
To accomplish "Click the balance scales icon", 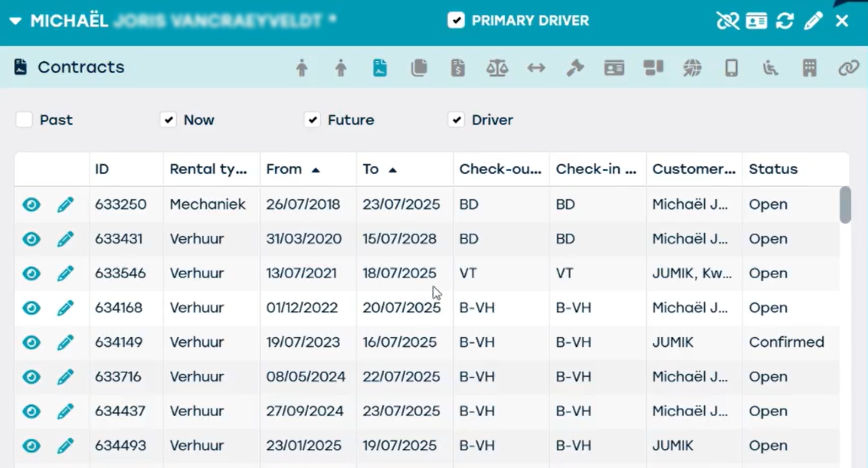I will point(497,68).
